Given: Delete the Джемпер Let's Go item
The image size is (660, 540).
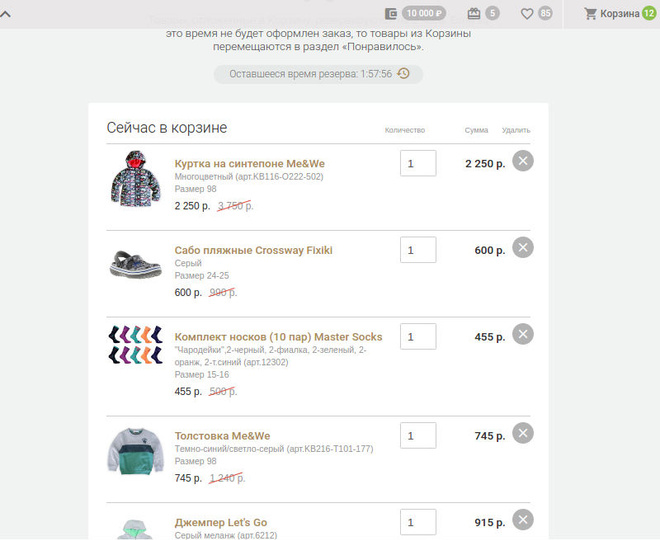Looking at the screenshot, I should (523, 520).
